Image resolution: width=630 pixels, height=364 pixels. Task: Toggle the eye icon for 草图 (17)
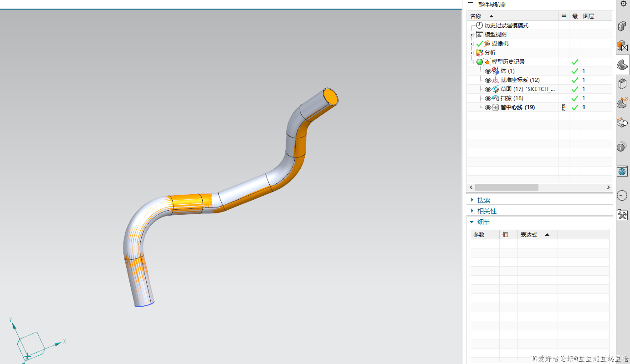[x=488, y=89]
